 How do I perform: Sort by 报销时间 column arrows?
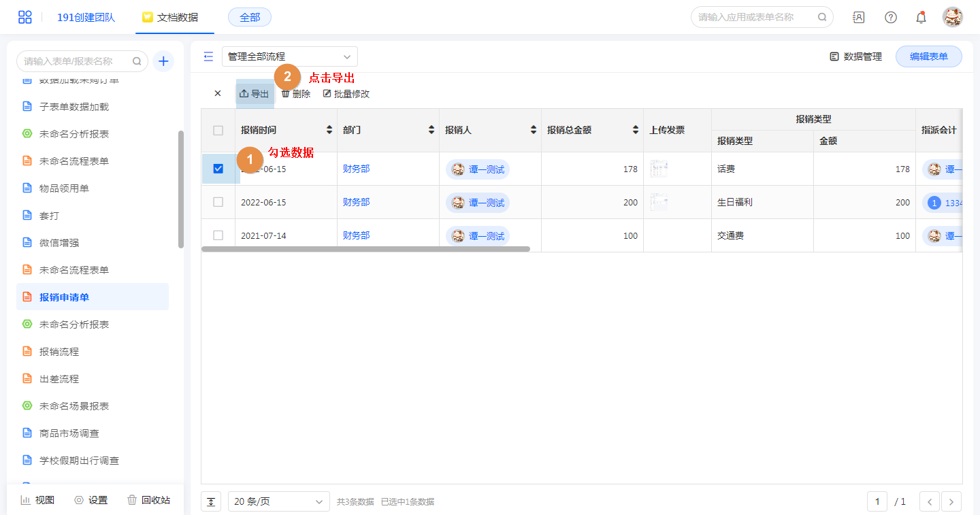[x=330, y=130]
